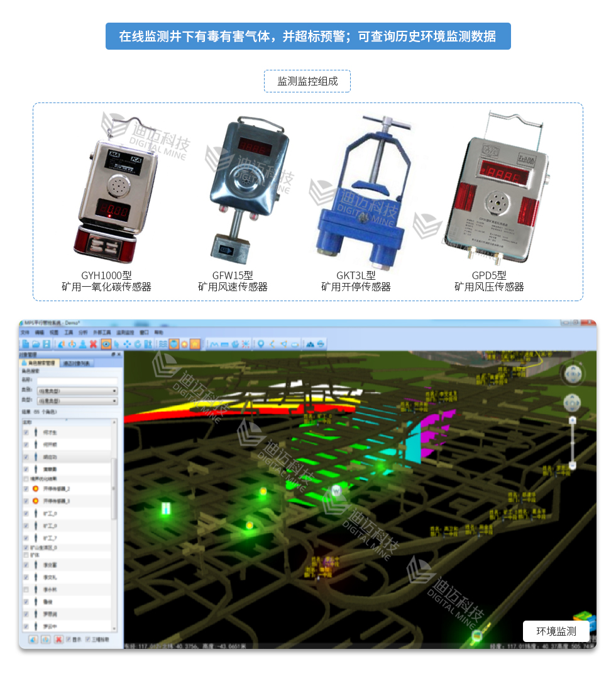The image size is (616, 686).
Task: Select the eye view tool in toolbar
Action: 106,344
